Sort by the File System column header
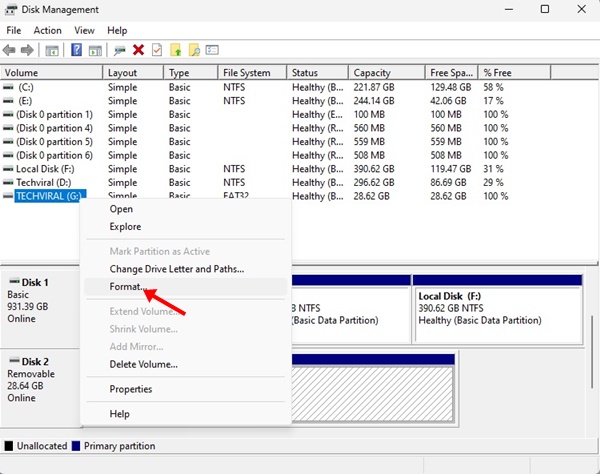 point(248,73)
